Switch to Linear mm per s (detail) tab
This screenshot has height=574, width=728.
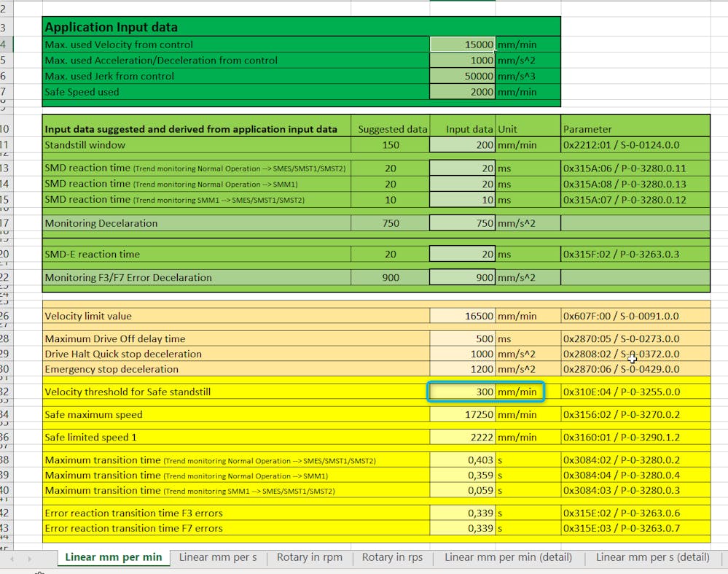tap(652, 557)
